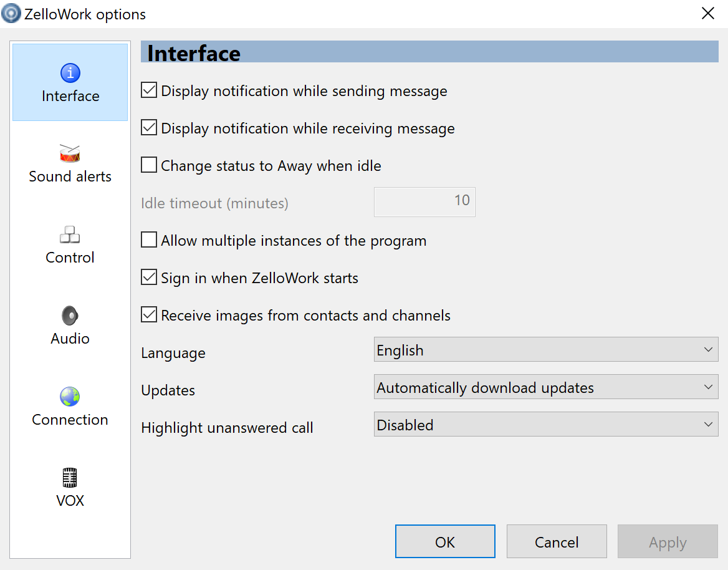Switch to the Sound alerts label
728x570 pixels.
tap(70, 176)
